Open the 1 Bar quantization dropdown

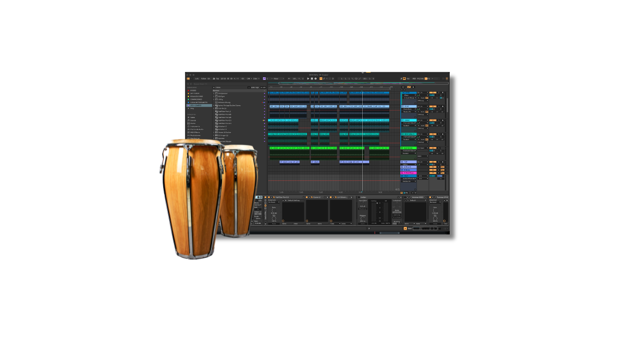pos(255,78)
